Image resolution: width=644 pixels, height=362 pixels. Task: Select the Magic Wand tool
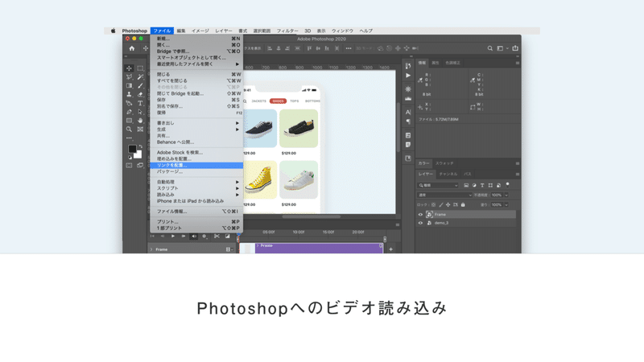[140, 76]
